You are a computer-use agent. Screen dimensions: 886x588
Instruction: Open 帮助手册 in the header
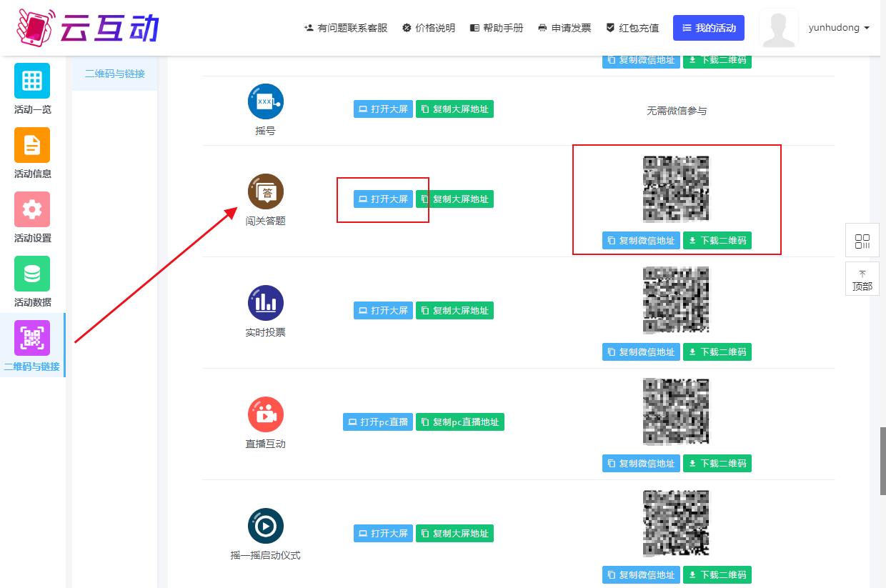497,28
